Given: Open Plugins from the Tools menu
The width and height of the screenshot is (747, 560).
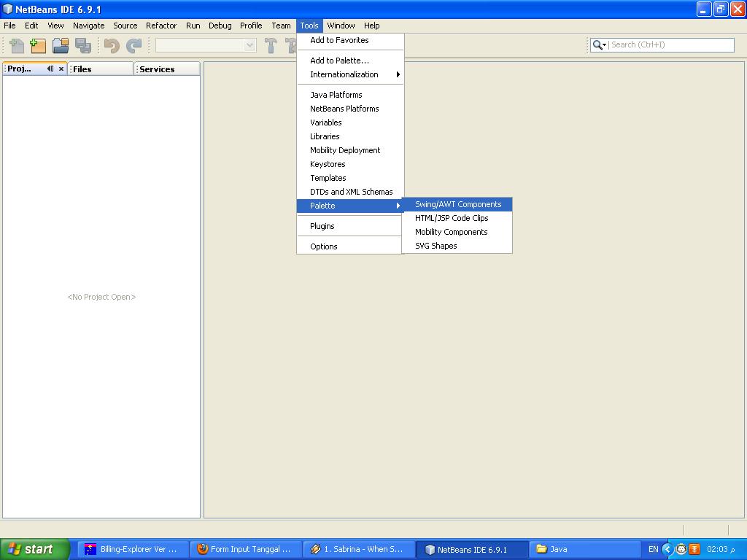Looking at the screenshot, I should (x=350, y=226).
